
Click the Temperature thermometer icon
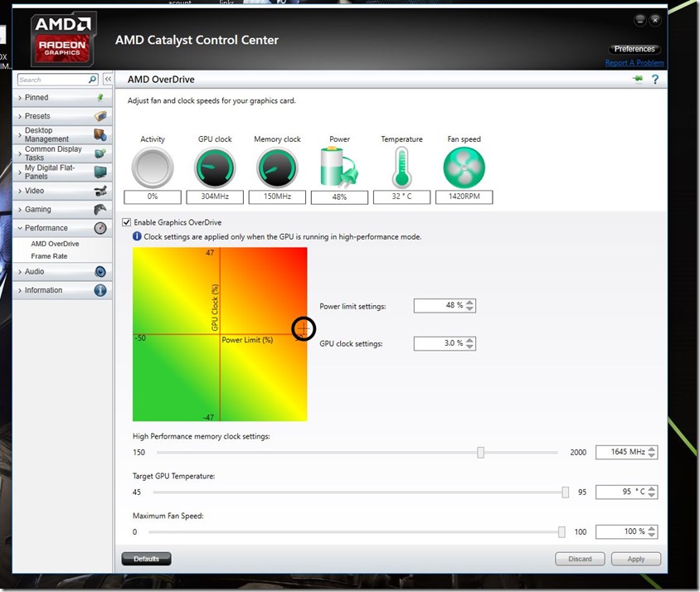pos(401,167)
